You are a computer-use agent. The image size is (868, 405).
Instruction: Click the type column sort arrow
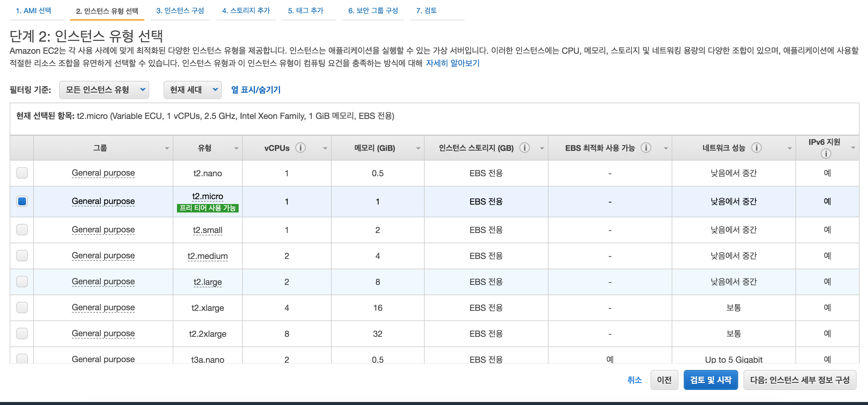pos(236,148)
